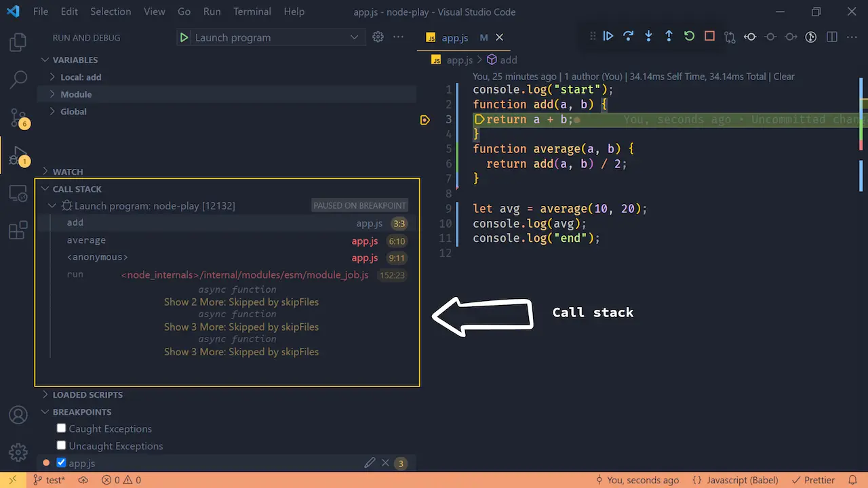Screen dimensions: 868x488
Task: Open the Search view in activity bar
Action: coord(18,80)
